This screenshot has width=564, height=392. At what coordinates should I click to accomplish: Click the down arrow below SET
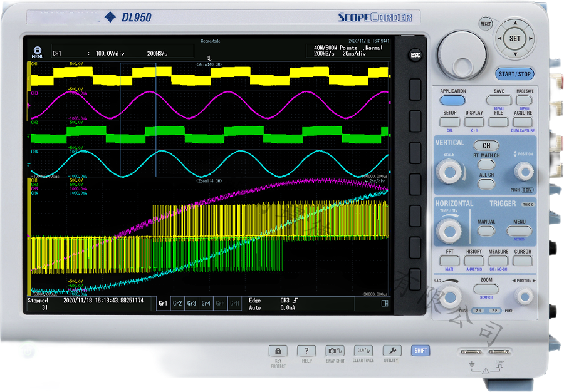515,54
